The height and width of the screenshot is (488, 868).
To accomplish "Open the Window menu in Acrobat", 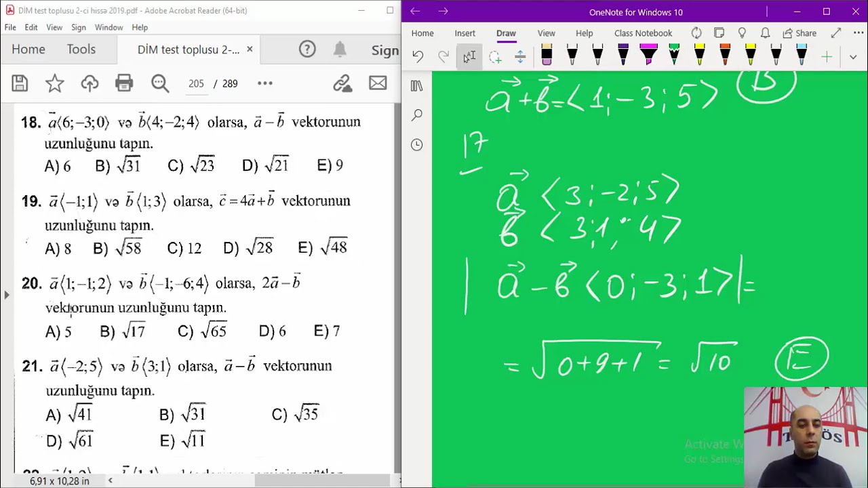I will [108, 27].
